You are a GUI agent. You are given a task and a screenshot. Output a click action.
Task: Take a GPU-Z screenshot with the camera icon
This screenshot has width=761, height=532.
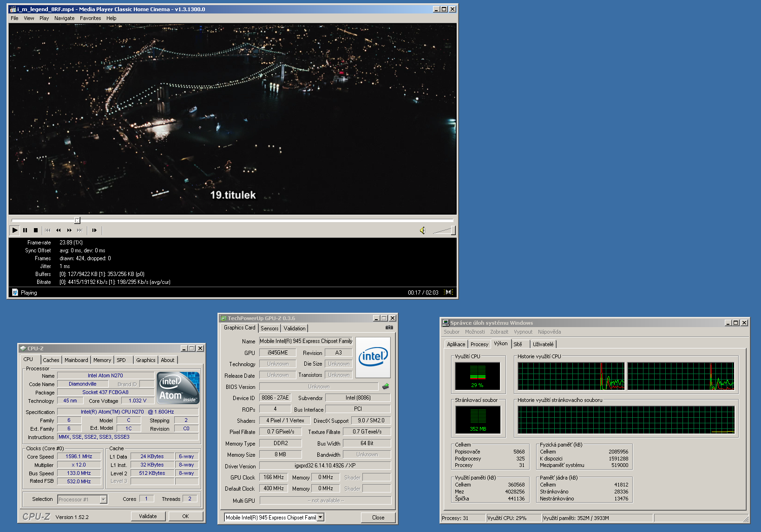389,328
